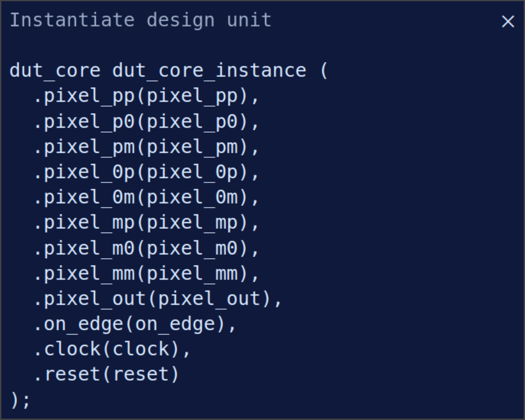Screen dimensions: 525x420
Task: Place the cursor on the .pixel_0m(pixel_0m) line
Action: (146, 198)
